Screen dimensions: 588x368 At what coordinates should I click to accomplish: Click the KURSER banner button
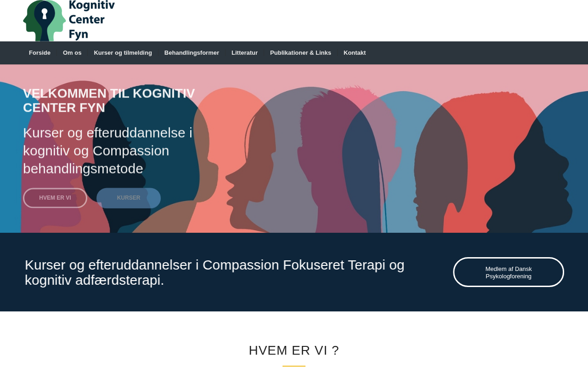[129, 198]
